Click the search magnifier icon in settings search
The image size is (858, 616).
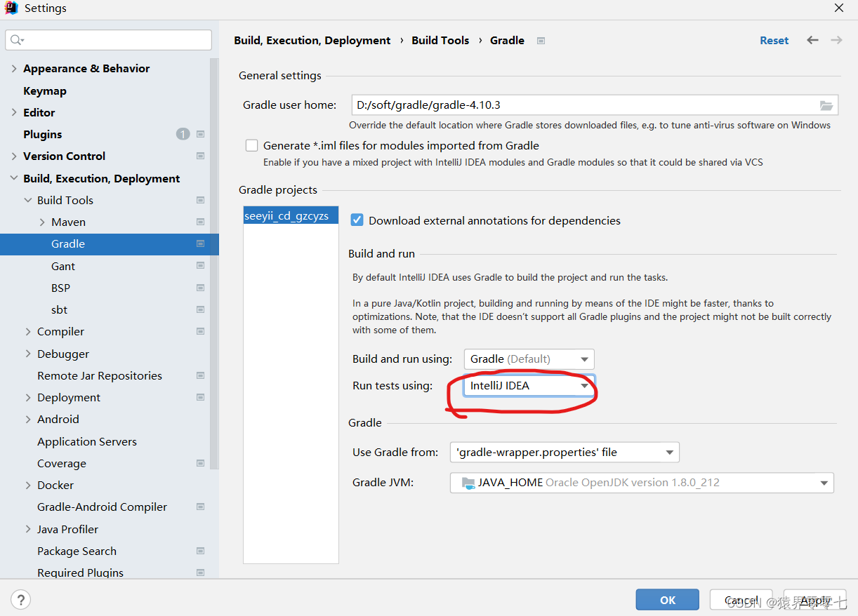click(x=17, y=40)
